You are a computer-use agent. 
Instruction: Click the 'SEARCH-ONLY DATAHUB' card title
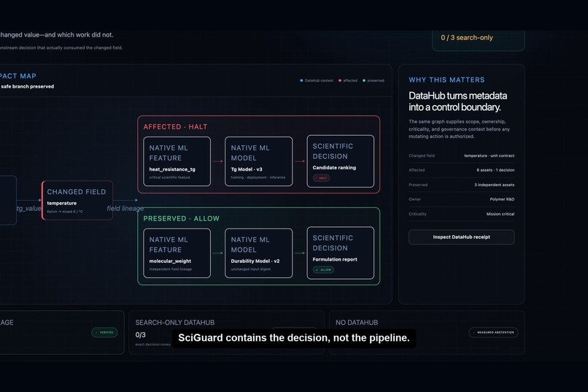point(175,323)
